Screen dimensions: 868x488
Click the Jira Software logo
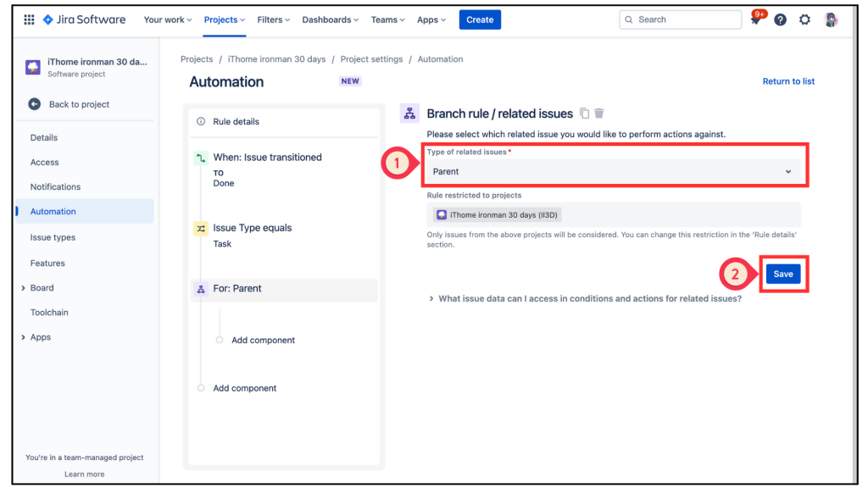pos(84,20)
